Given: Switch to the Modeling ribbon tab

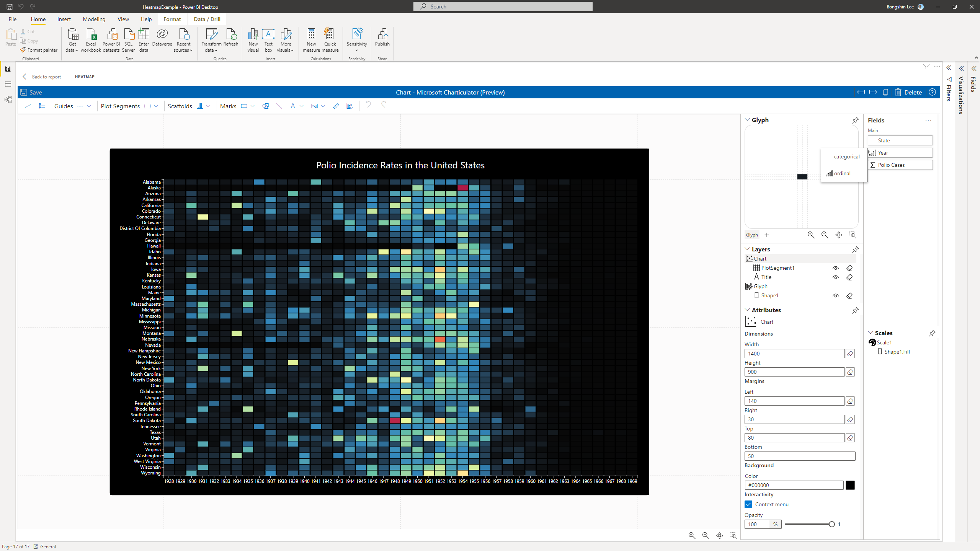Looking at the screenshot, I should tap(94, 19).
